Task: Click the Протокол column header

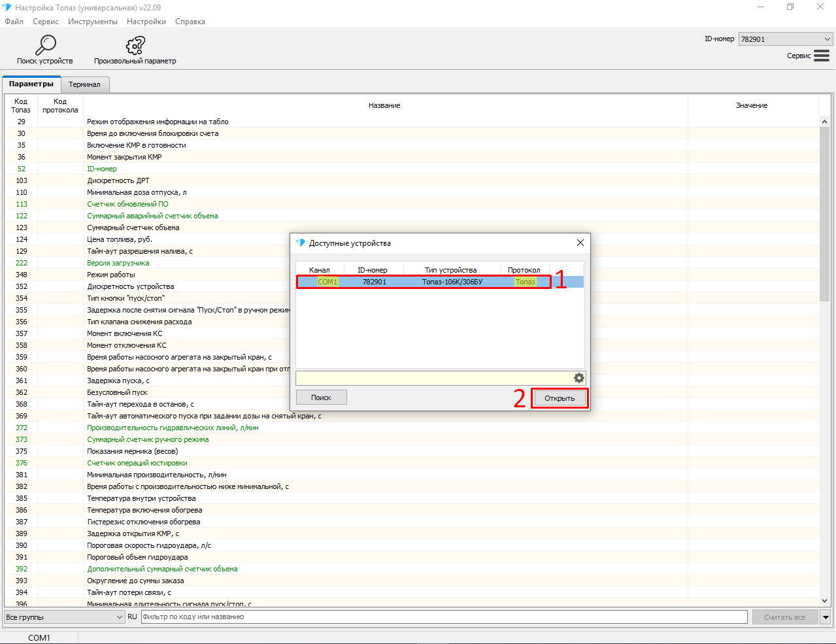Action: [524, 270]
